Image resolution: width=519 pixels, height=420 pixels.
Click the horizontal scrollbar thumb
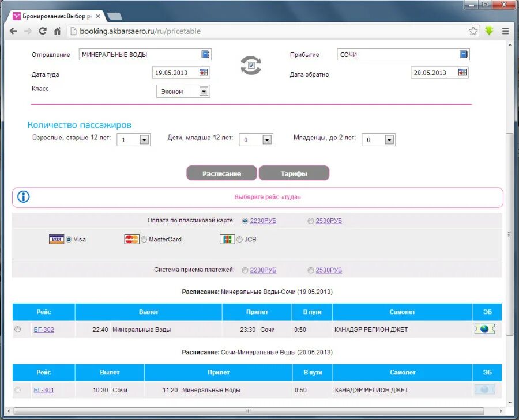pos(248,411)
